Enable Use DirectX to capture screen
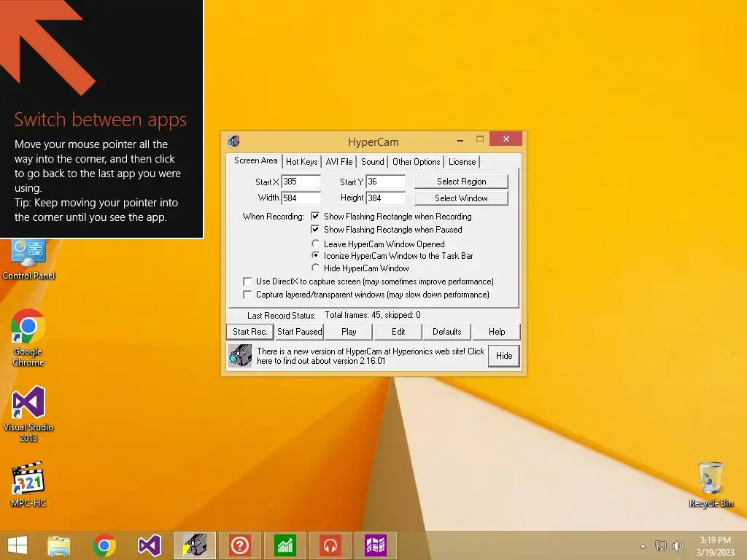Image resolution: width=747 pixels, height=560 pixels. pyautogui.click(x=247, y=281)
